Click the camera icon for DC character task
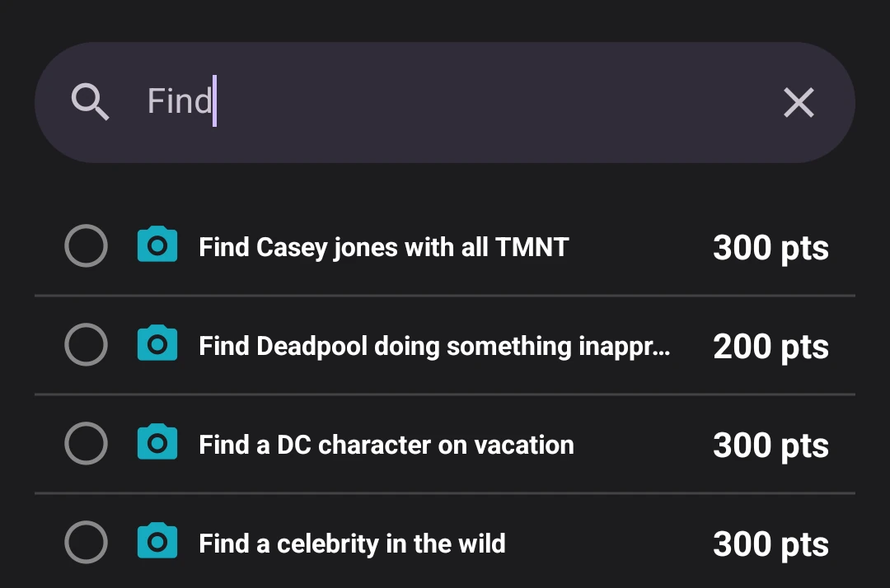 pos(157,441)
